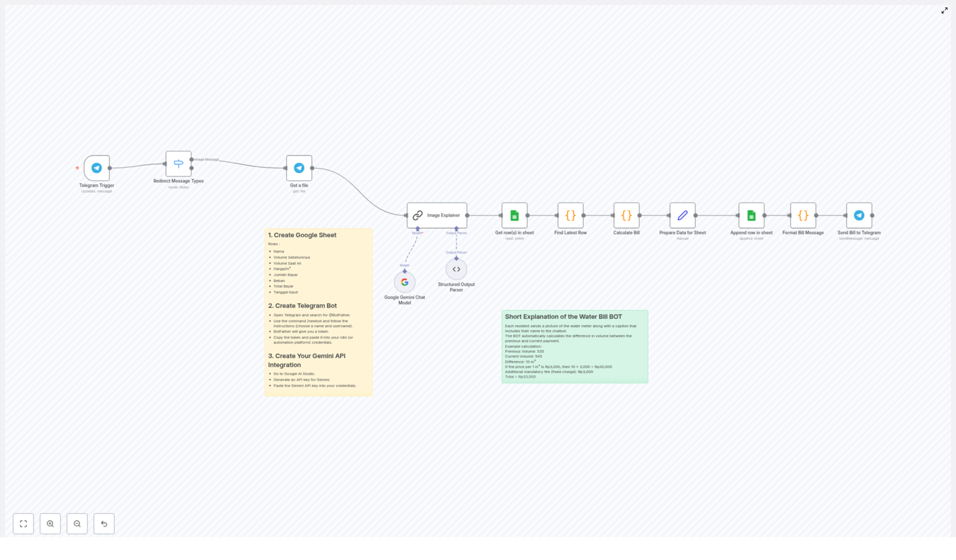Click the fit-to-screen view button
This screenshot has height=560, width=956.
(23, 524)
